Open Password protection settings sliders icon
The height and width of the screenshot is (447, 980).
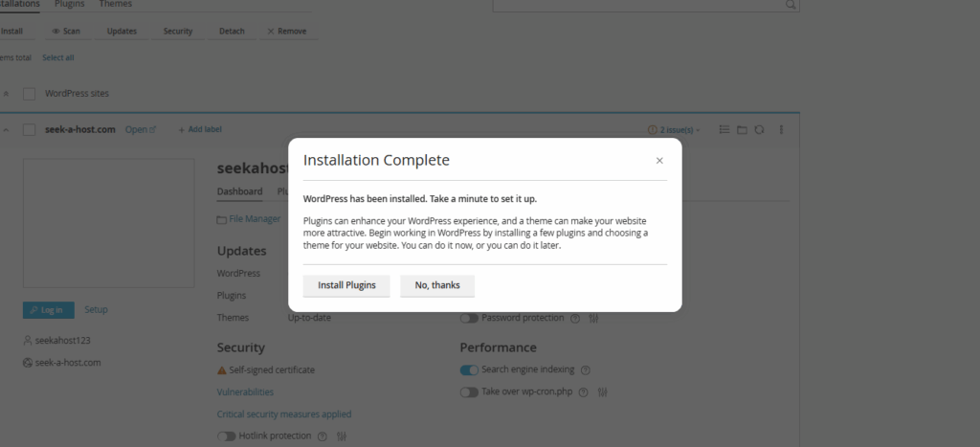pyautogui.click(x=593, y=319)
